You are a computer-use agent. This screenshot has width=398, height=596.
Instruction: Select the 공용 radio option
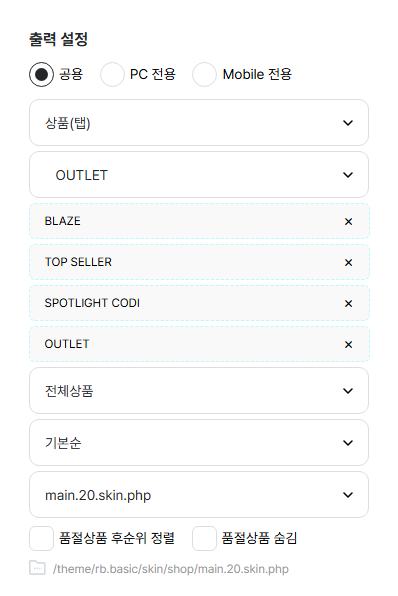point(41,74)
